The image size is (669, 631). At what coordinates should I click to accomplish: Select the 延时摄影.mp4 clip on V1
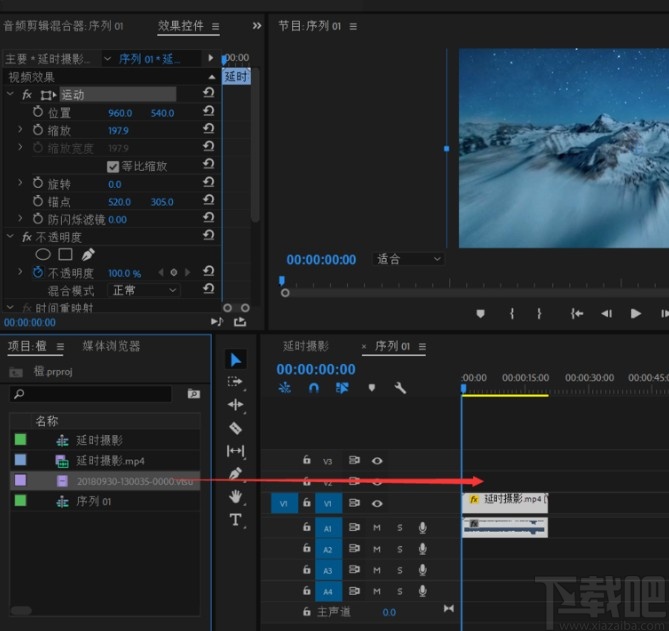tap(505, 503)
